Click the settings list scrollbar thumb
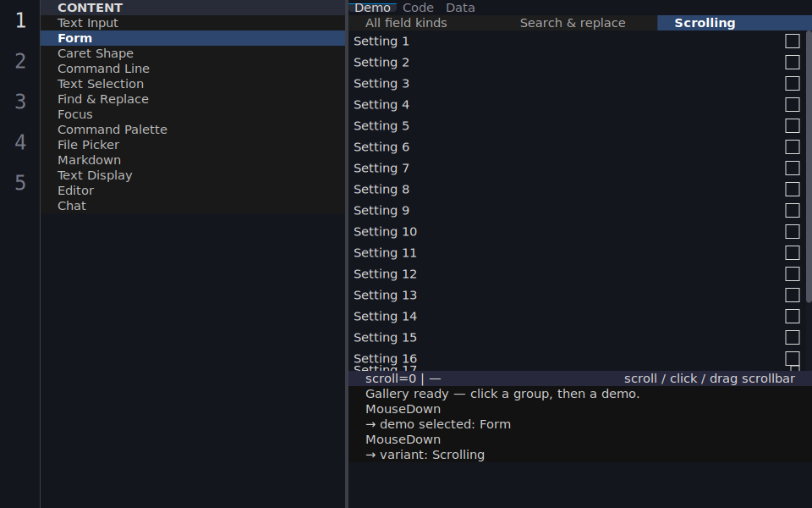Image resolution: width=812 pixels, height=508 pixels. click(x=809, y=167)
